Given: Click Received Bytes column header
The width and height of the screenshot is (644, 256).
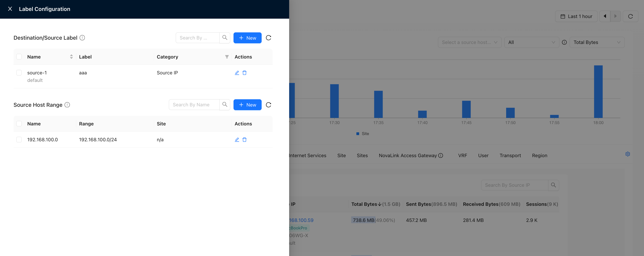Looking at the screenshot, I should [491, 204].
